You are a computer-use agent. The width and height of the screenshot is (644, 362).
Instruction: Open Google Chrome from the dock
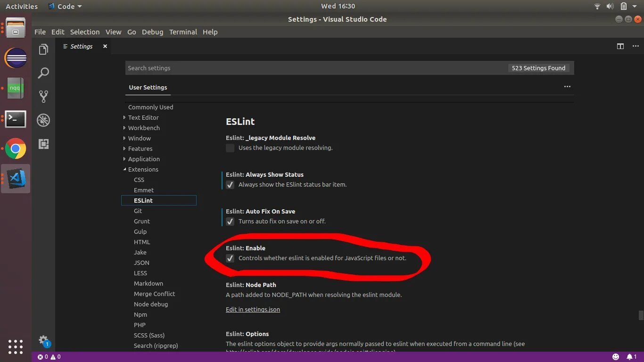(16, 149)
